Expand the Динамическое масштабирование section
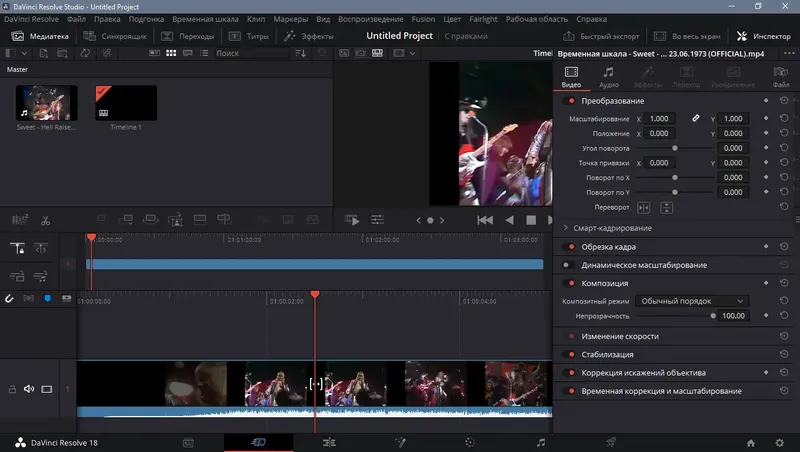This screenshot has height=452, width=800. click(x=643, y=265)
